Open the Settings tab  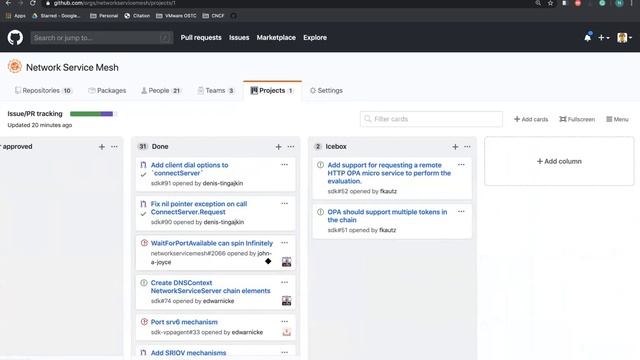point(326,91)
